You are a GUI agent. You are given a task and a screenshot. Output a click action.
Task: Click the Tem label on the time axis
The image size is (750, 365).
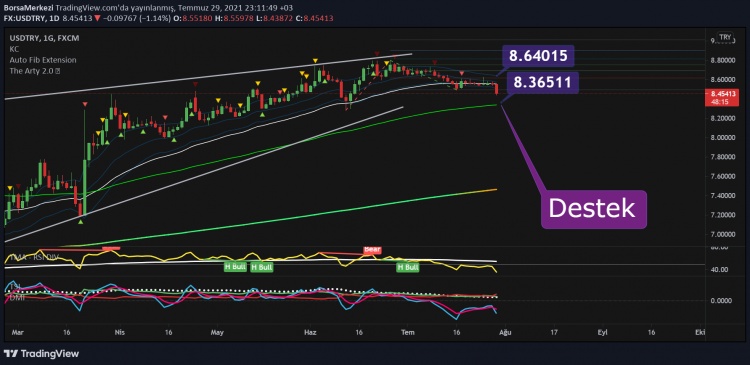408,332
